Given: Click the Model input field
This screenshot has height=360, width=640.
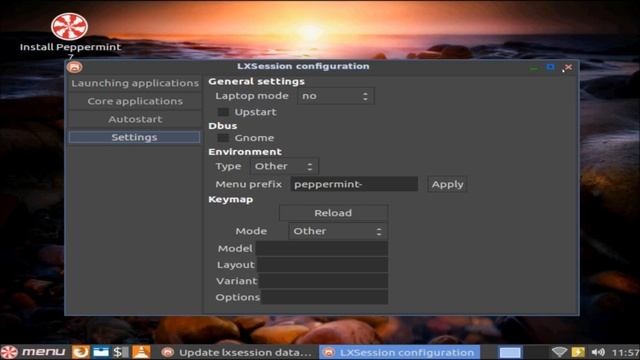Looking at the screenshot, I should 322,249.
